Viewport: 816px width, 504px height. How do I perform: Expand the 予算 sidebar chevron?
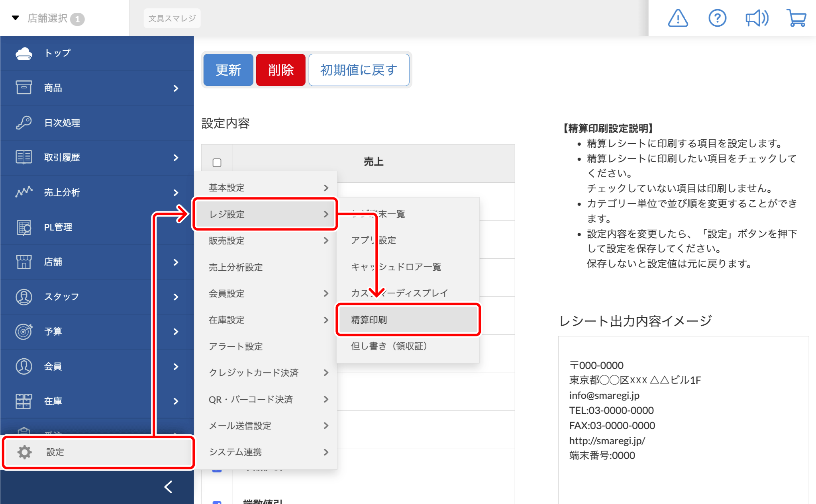point(176,332)
